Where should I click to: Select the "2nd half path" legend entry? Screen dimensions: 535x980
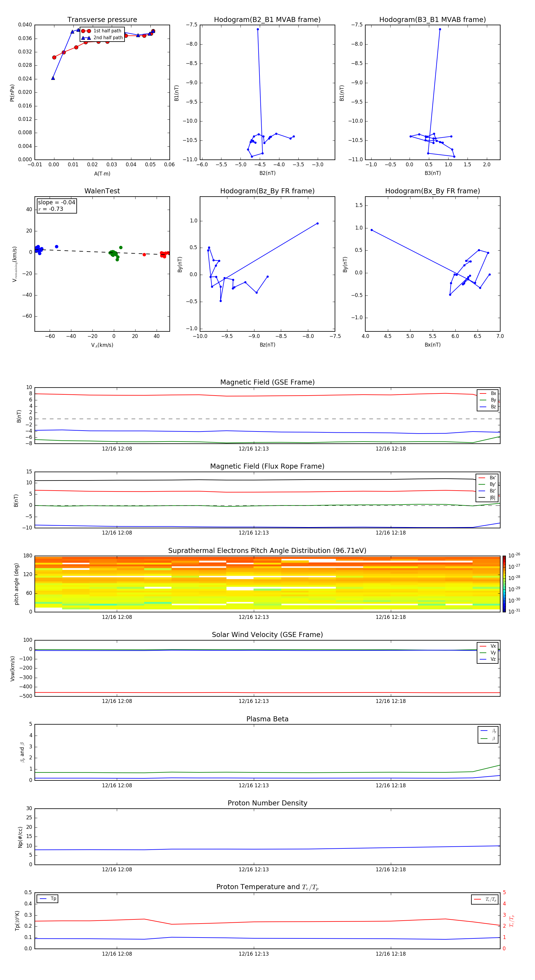(102, 38)
